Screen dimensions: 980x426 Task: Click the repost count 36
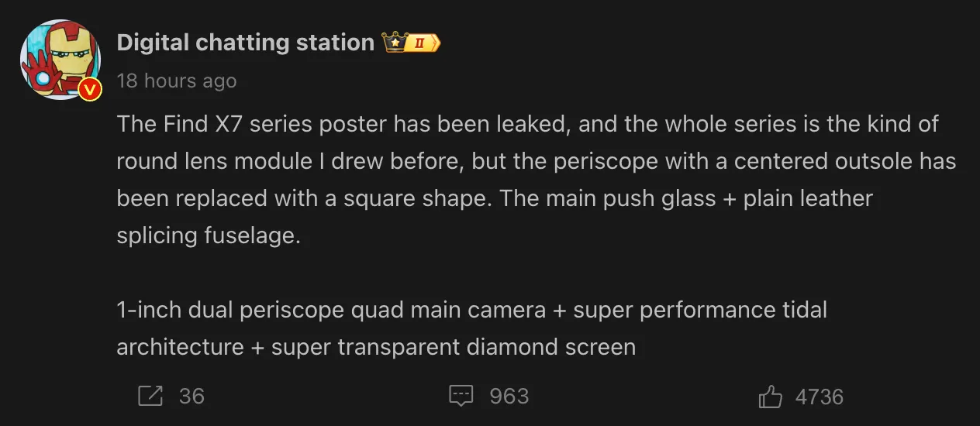pos(192,397)
